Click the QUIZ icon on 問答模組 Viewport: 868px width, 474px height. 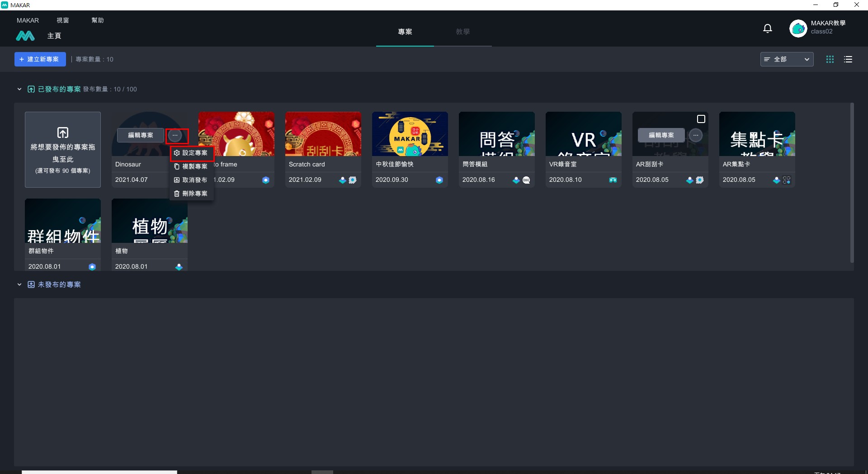coord(526,180)
